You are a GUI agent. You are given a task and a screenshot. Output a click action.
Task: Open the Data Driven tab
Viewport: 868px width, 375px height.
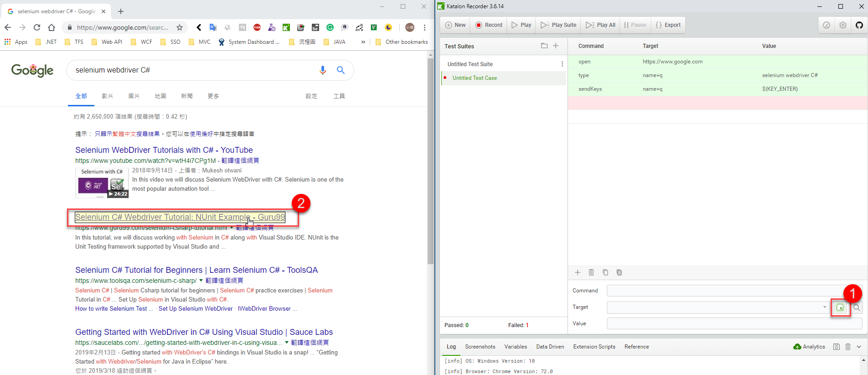(550, 347)
